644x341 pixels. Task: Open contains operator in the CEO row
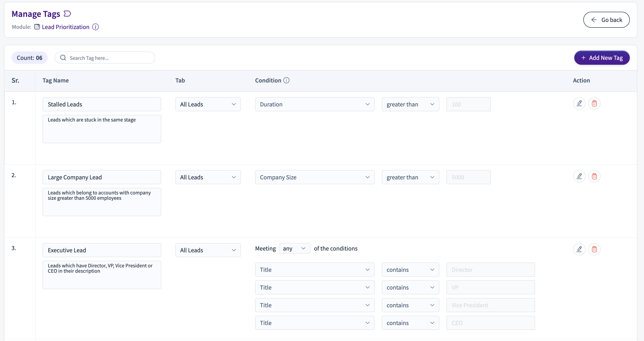click(411, 323)
